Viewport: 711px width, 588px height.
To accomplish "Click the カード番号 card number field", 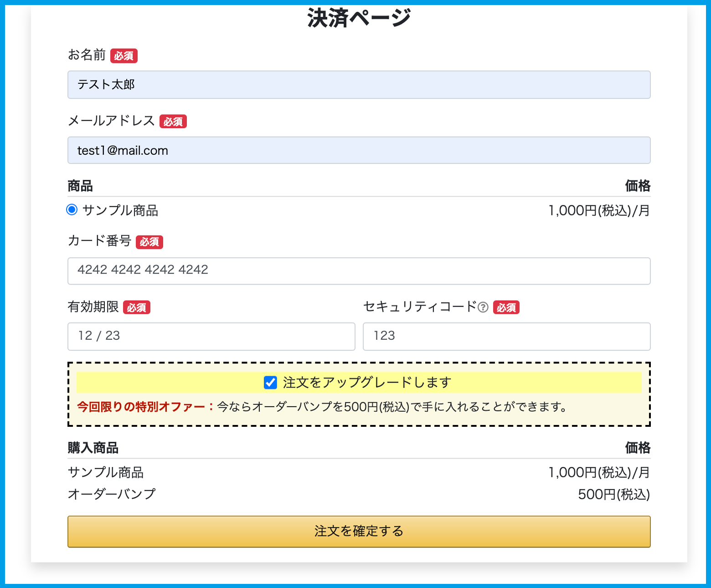I will tap(359, 271).
